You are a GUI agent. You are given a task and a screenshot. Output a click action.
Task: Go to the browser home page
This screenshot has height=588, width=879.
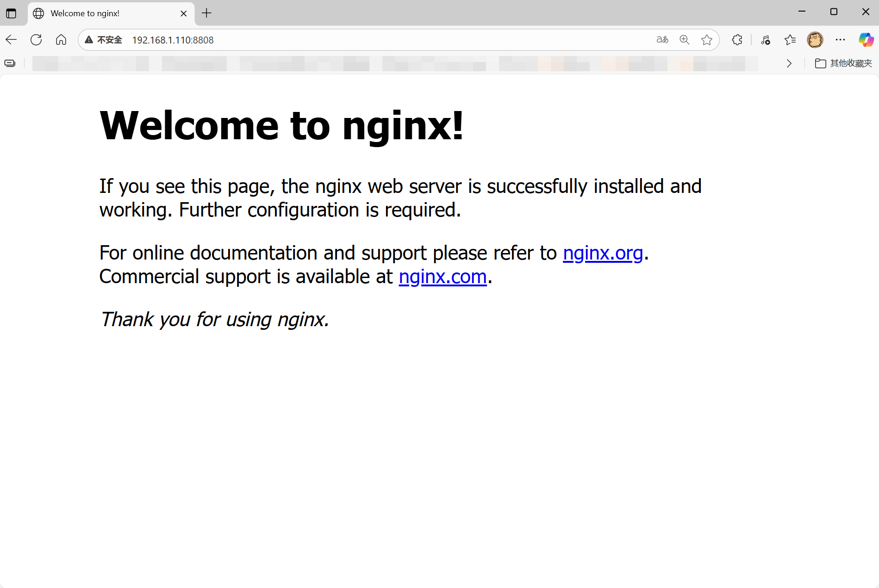[x=61, y=40]
